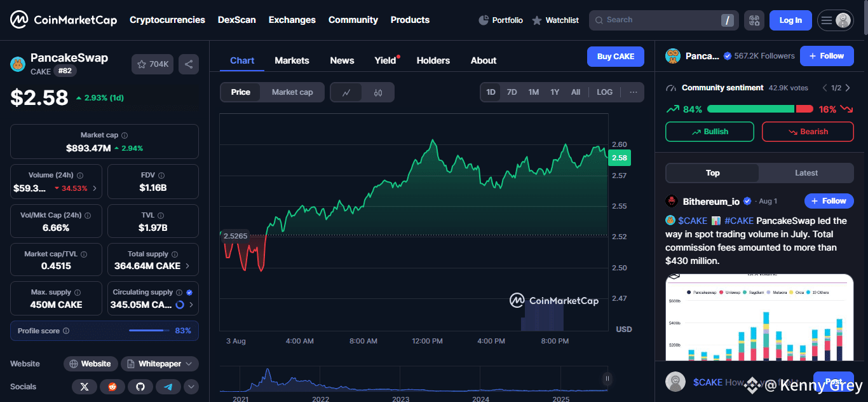Click the PancakeSwap community avatar icon
The image size is (868, 402).
tap(673, 56)
